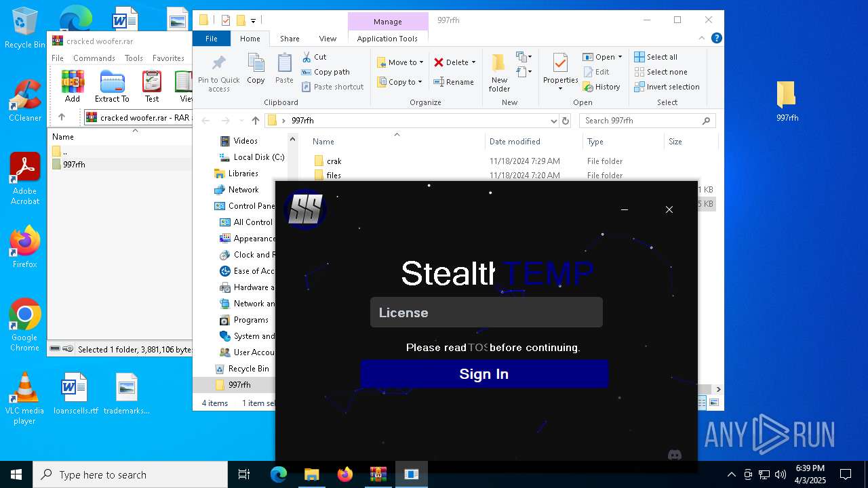Click the Discord icon in Stealth window
Image resolution: width=868 pixels, height=488 pixels.
[674, 455]
